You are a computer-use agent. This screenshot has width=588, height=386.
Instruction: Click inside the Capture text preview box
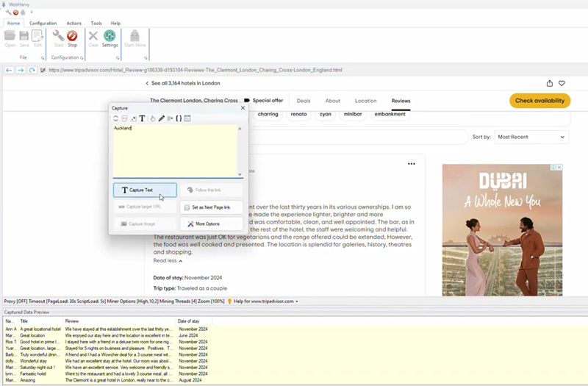tap(175, 151)
